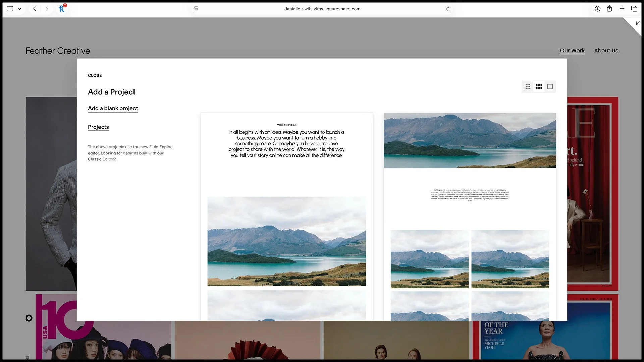Open the notification extension with badge 7
Viewport: 644px width, 362px height.
[62, 9]
